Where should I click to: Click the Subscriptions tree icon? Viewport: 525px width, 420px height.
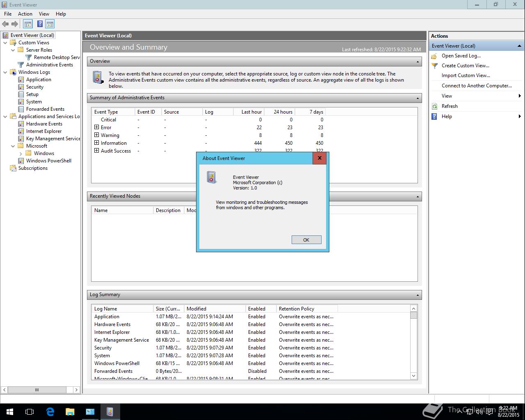13,168
